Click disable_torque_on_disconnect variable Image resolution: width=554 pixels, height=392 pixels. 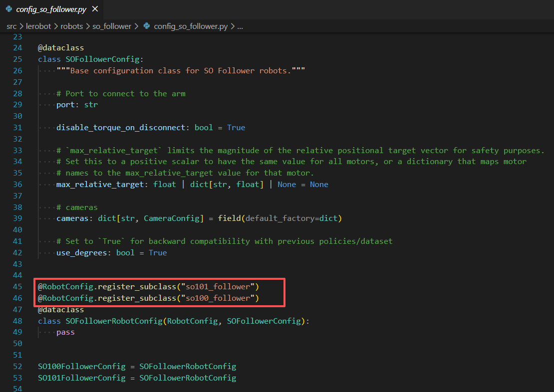pos(120,128)
